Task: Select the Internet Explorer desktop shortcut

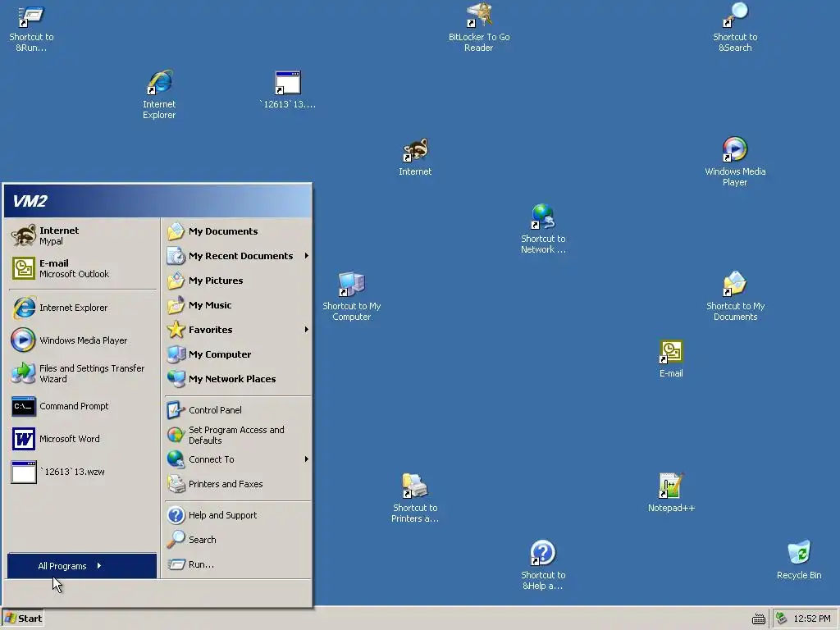Action: point(159,95)
